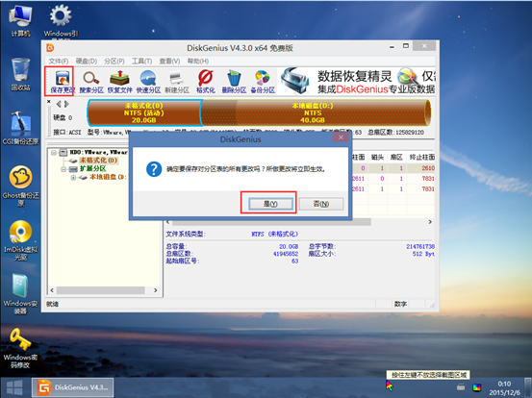Click the NTFS (未格式化) file system value

click(274, 234)
